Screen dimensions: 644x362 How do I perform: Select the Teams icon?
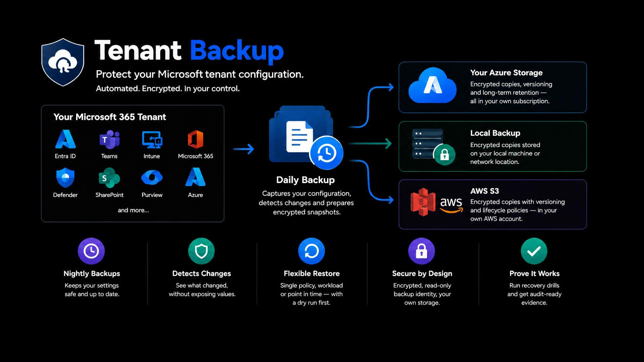[109, 139]
